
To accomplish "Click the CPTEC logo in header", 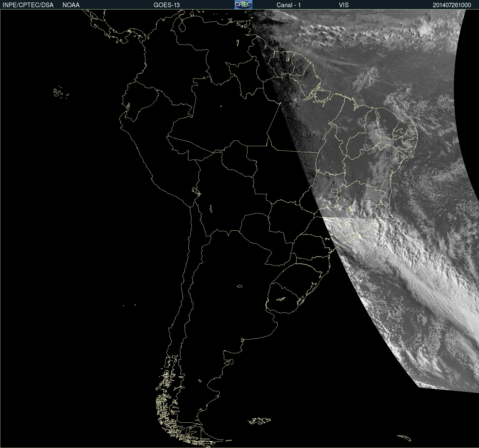I will pyautogui.click(x=243, y=5).
